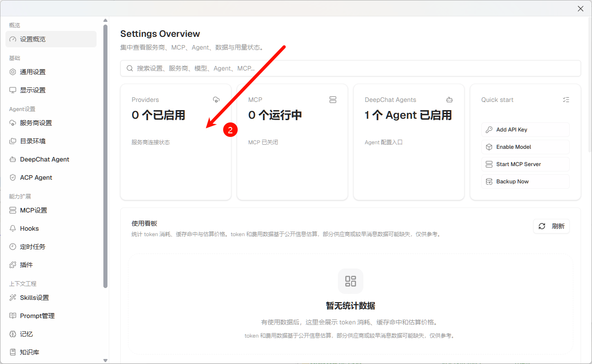The height and width of the screenshot is (364, 592).
Task: Open 知识库 in sidebar
Action: [x=51, y=352]
